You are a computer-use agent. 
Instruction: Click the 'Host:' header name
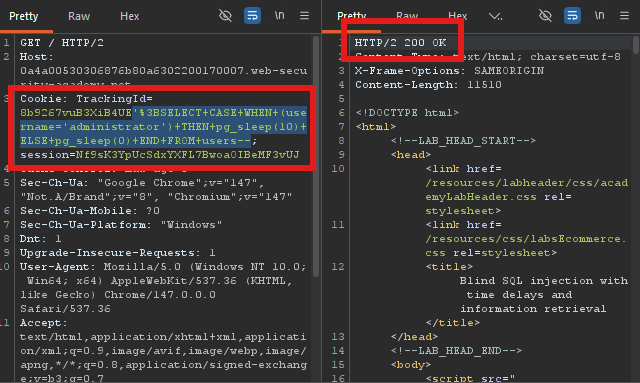(37, 57)
